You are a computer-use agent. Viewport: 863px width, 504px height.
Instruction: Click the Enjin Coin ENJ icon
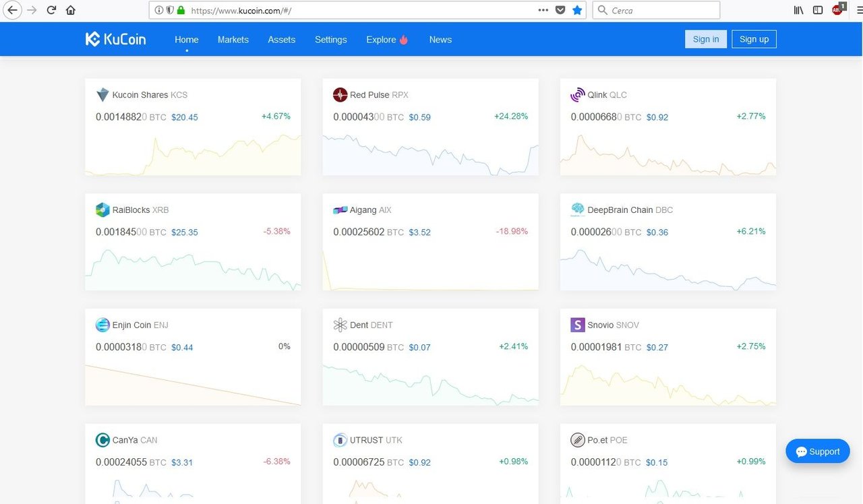(102, 325)
